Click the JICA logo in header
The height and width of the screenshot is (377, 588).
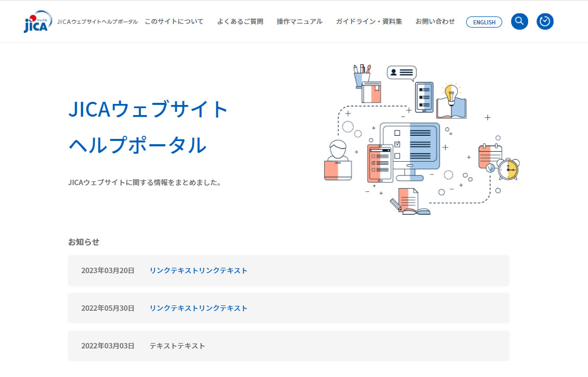38,22
